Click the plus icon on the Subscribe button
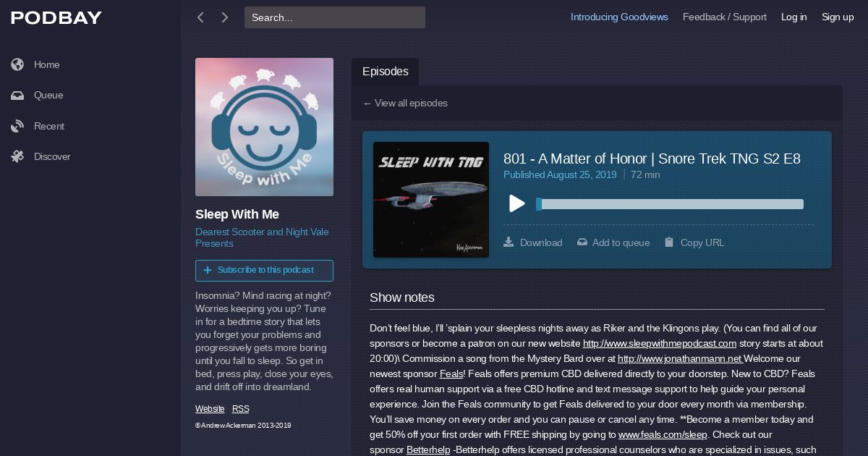Image resolution: width=868 pixels, height=456 pixels. 208,270
